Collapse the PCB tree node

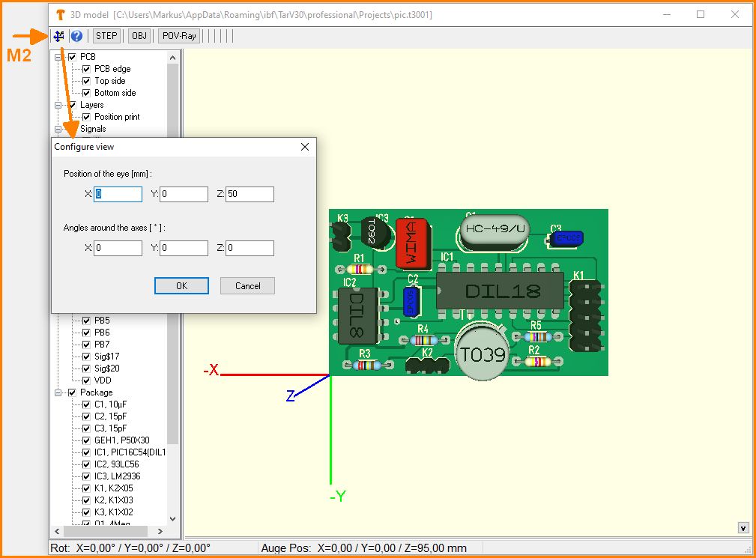click(59, 57)
